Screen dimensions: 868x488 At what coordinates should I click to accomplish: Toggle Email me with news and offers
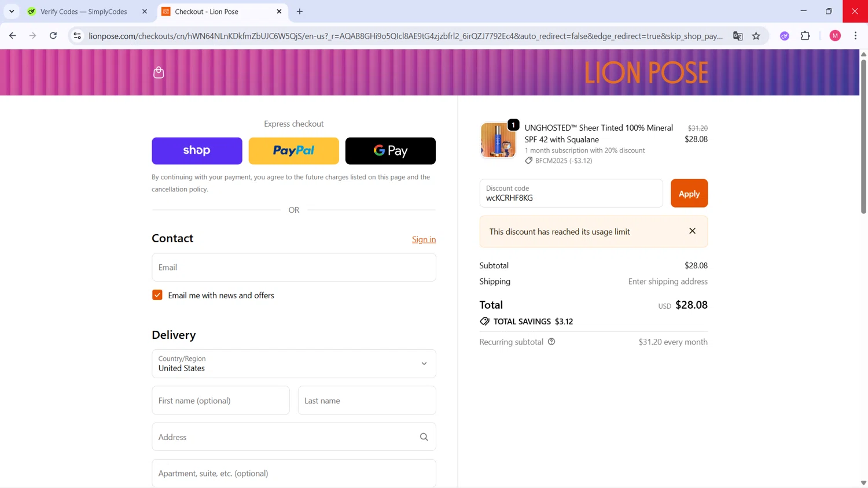pyautogui.click(x=157, y=295)
